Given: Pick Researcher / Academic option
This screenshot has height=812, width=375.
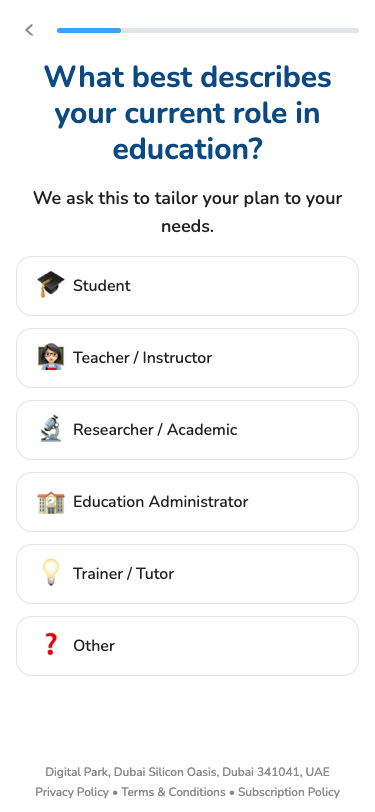Looking at the screenshot, I should (x=188, y=430).
